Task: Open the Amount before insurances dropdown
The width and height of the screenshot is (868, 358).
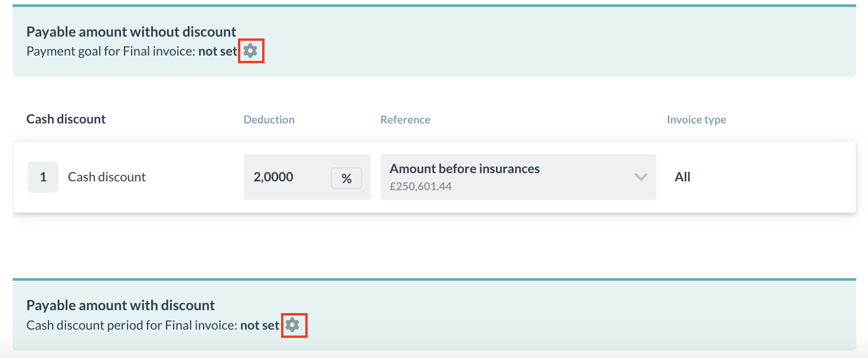Action: pos(518,177)
